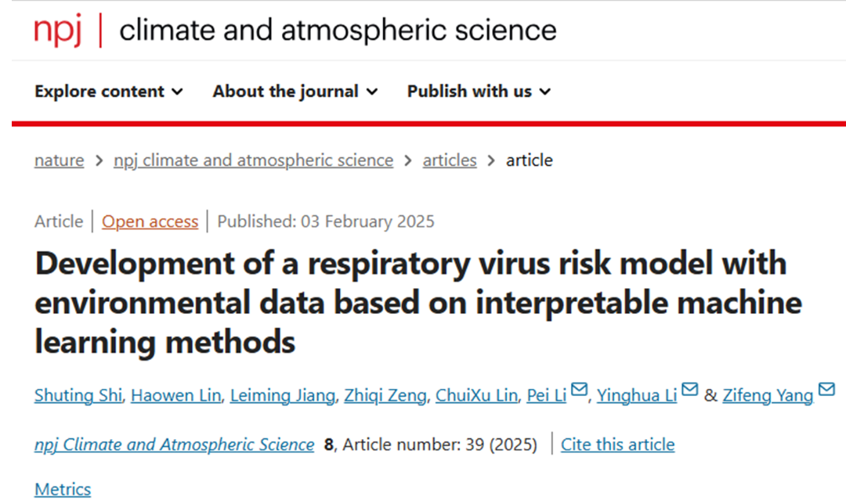This screenshot has height=504, width=846.
Task: Open author Shuting Shi's profile
Action: point(78,395)
